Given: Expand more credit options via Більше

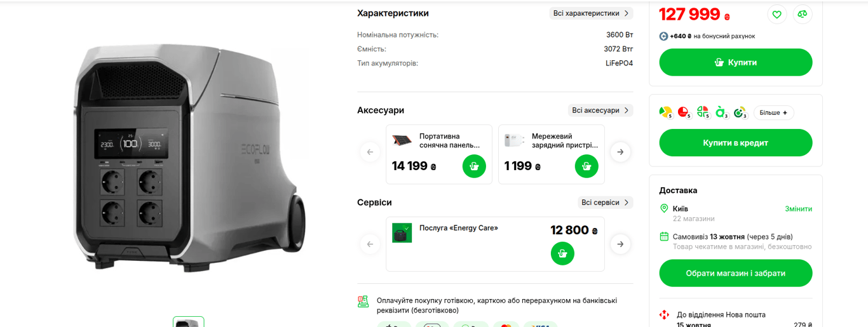Looking at the screenshot, I should tap(774, 113).
